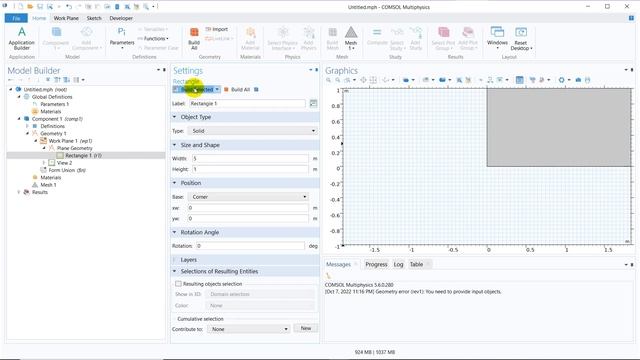640x360 pixels.
Task: Click the Label field with Rectangle 1
Action: [x=247, y=104]
